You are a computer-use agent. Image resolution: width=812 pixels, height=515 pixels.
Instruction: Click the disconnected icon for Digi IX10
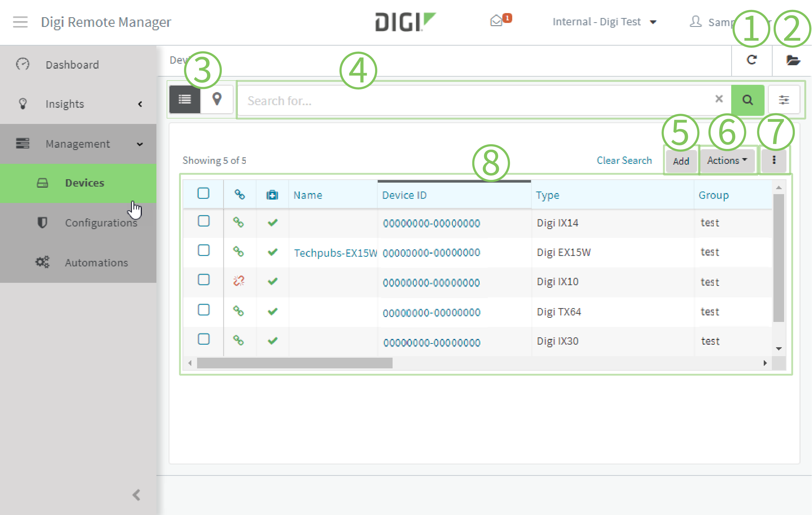pos(239,281)
